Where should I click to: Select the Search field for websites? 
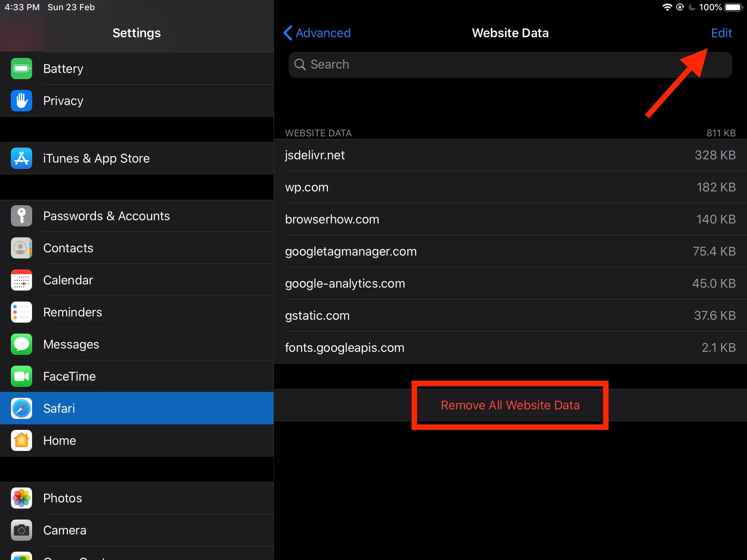click(x=510, y=64)
